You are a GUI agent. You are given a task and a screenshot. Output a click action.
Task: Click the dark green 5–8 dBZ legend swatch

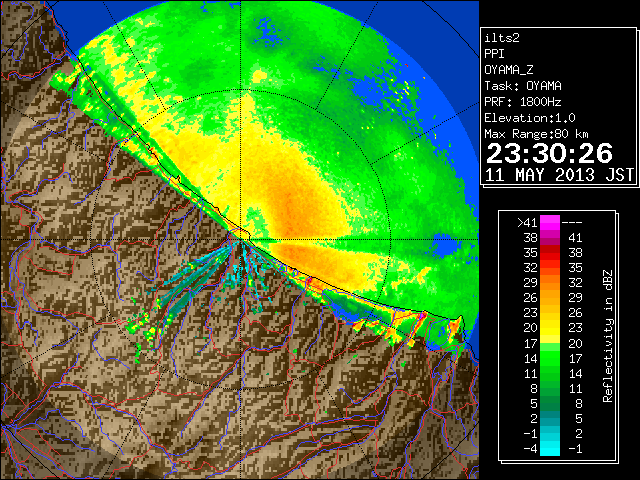tap(550, 403)
